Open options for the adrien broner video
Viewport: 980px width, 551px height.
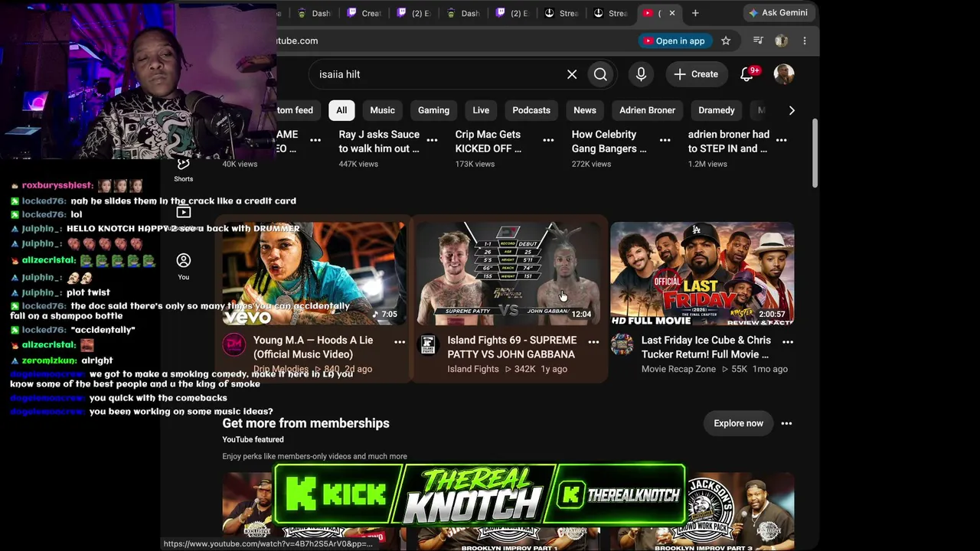tap(781, 140)
